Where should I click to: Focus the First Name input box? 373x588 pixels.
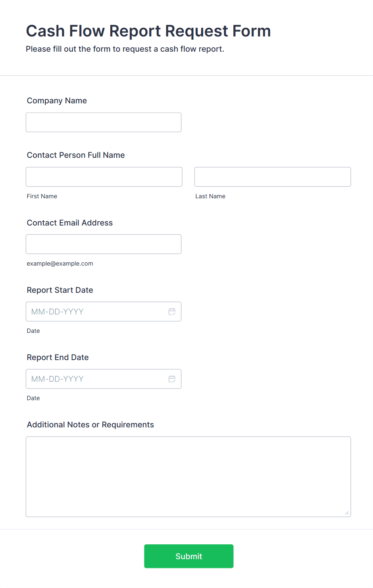(x=104, y=177)
